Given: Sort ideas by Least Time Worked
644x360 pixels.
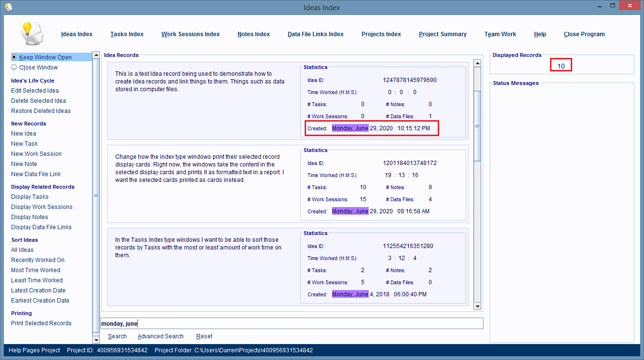Looking at the screenshot, I should 37,280.
